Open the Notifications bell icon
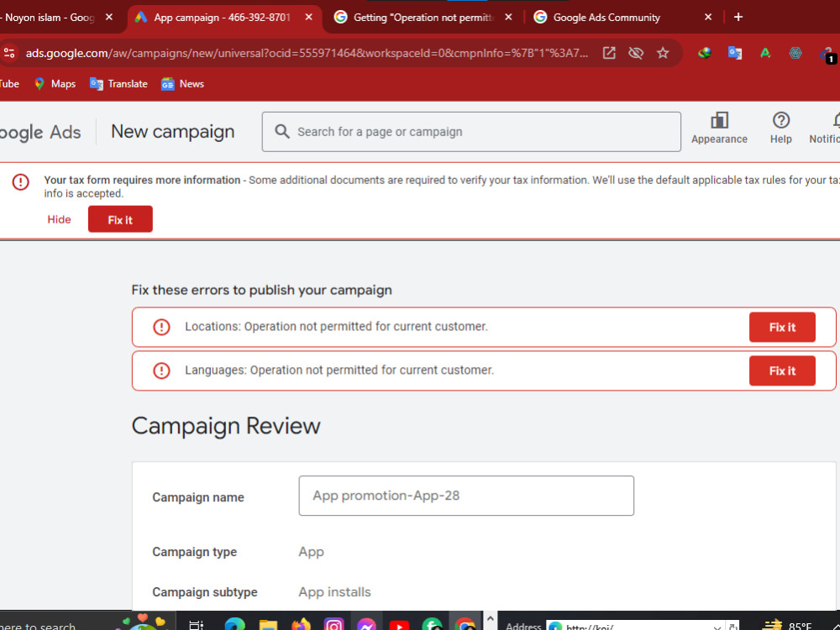This screenshot has height=630, width=840. (x=835, y=120)
